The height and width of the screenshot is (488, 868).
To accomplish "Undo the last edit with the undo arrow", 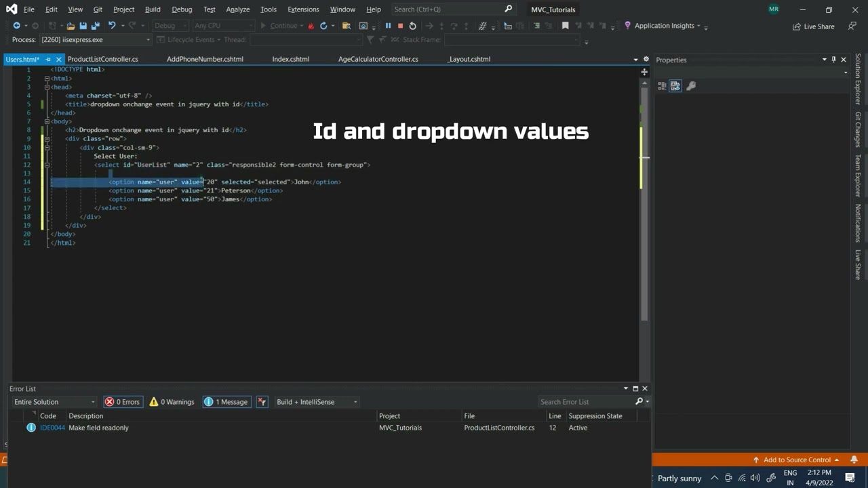I will point(112,26).
